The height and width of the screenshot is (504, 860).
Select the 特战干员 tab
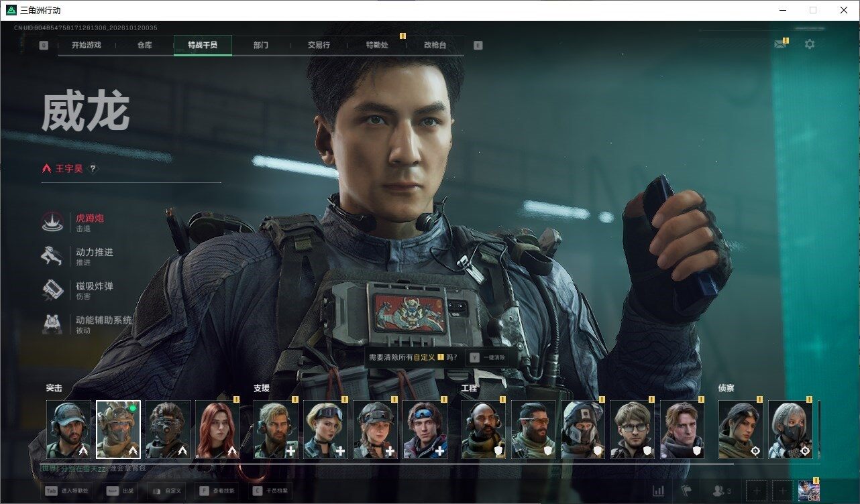pos(203,46)
